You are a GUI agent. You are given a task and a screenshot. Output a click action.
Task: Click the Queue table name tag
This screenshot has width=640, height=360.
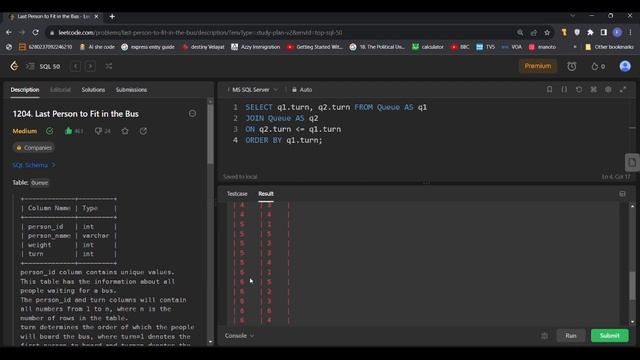coord(40,183)
